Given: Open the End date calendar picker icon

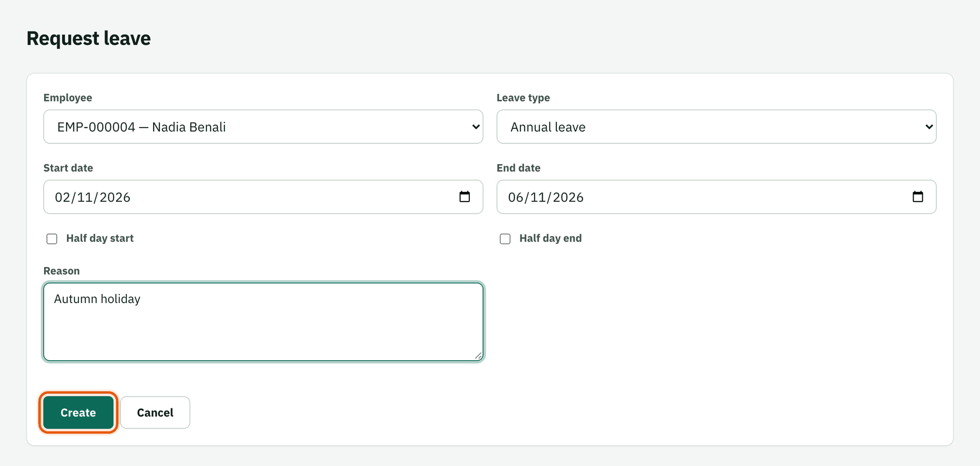Looking at the screenshot, I should tap(917, 197).
